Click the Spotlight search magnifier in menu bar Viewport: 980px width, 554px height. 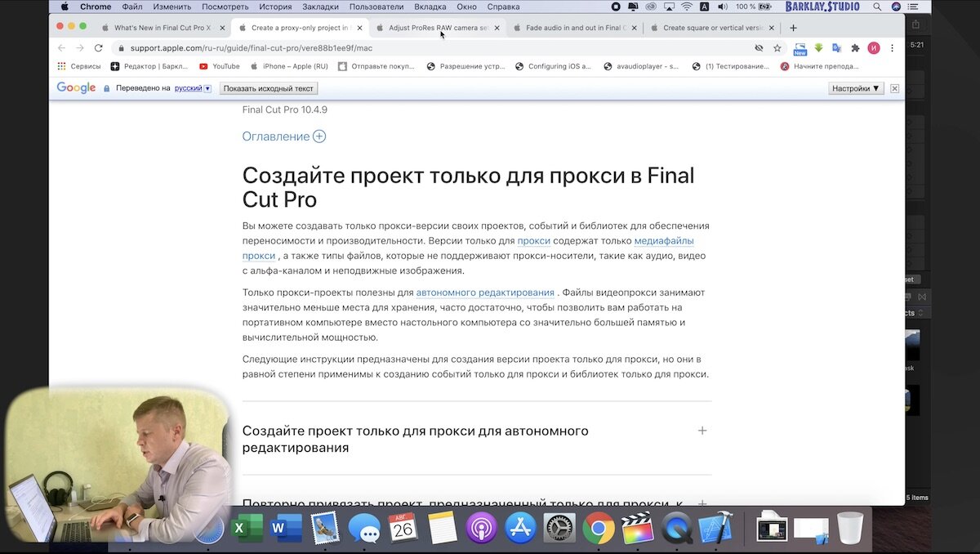[877, 7]
